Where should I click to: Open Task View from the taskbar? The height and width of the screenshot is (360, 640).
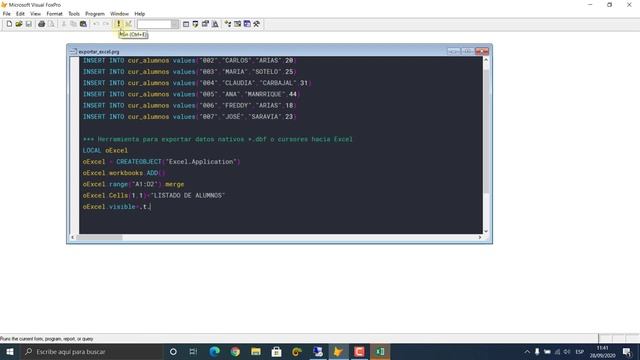point(193,351)
